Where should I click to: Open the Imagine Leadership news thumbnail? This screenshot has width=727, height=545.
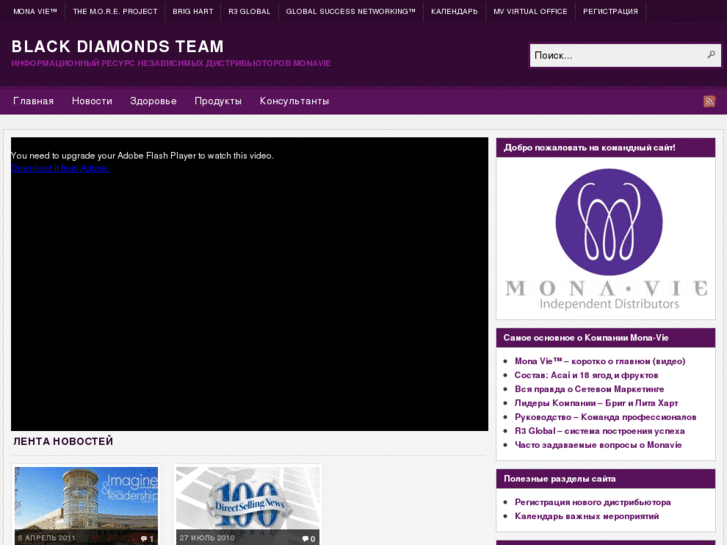pos(86,506)
